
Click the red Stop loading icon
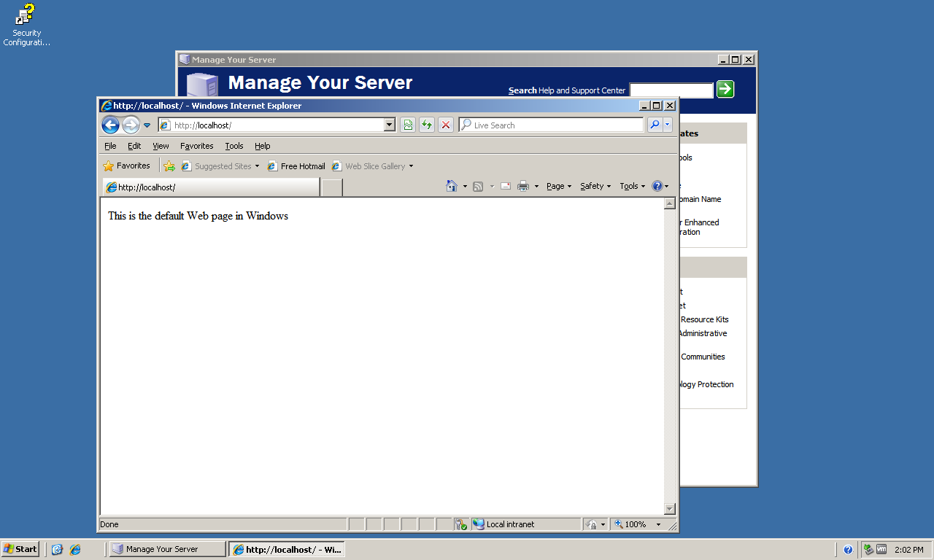[x=445, y=125]
